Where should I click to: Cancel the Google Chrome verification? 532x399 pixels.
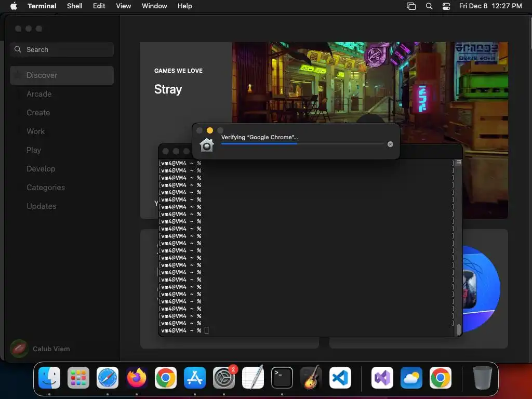[x=391, y=144]
